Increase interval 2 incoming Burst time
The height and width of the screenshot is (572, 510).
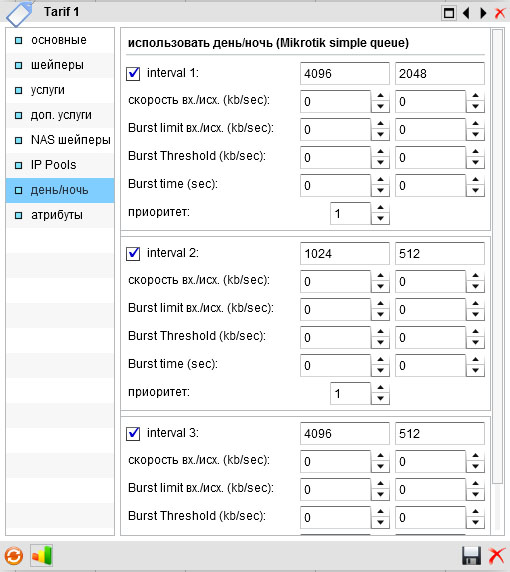(x=380, y=360)
